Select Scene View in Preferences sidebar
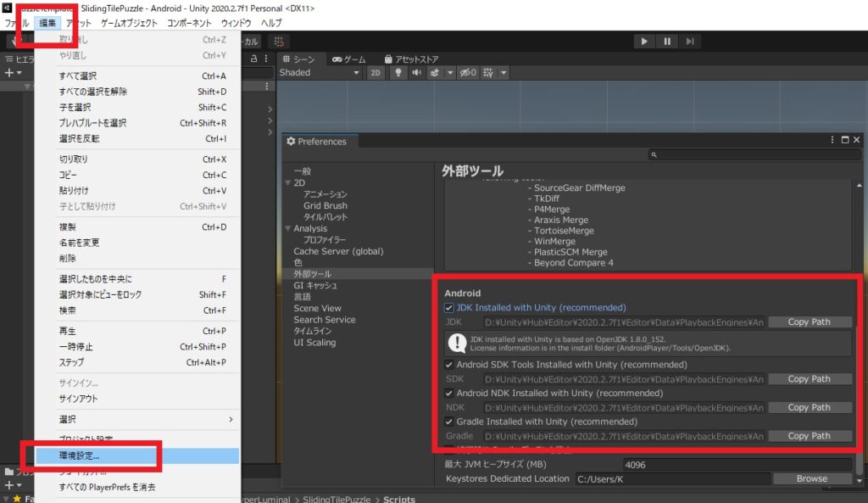This screenshot has height=503, width=868. [x=317, y=308]
